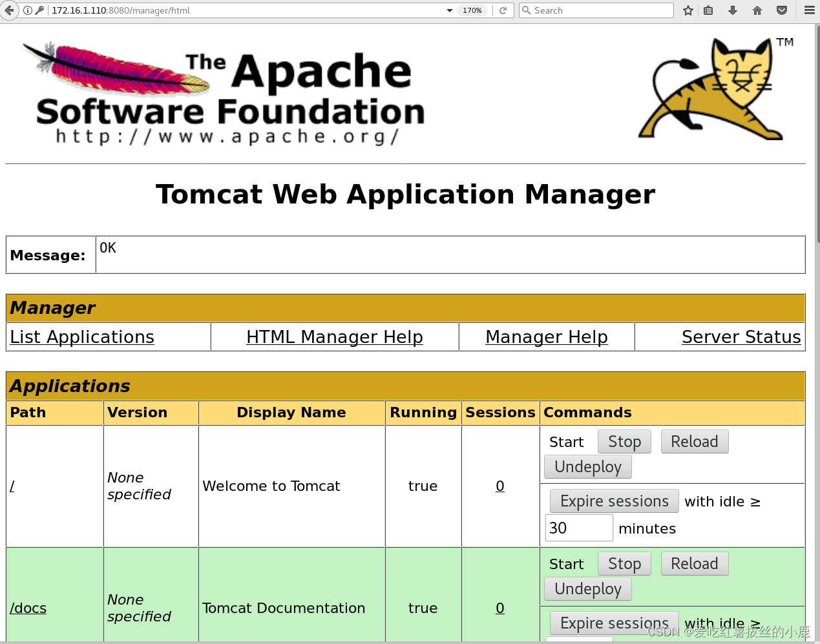Screen dimensions: 820x644
Task: Open List Applications
Action: pyautogui.click(x=81, y=337)
